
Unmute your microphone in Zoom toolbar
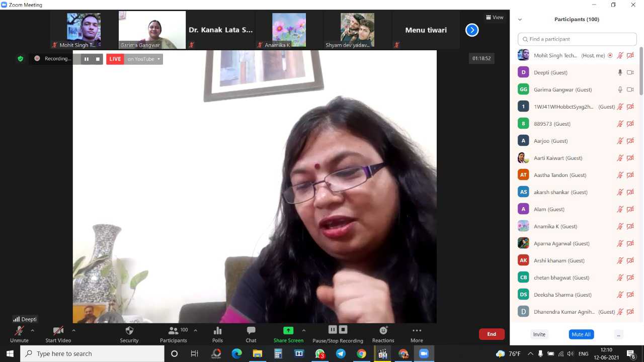(19, 334)
